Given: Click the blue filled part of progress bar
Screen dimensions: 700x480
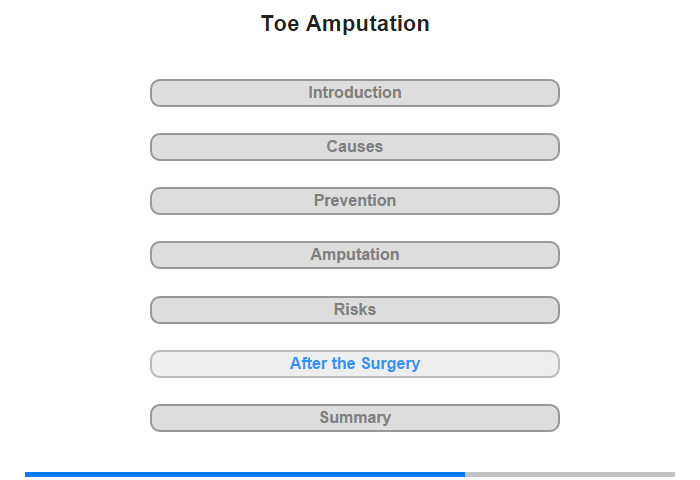Looking at the screenshot, I should tap(245, 475).
